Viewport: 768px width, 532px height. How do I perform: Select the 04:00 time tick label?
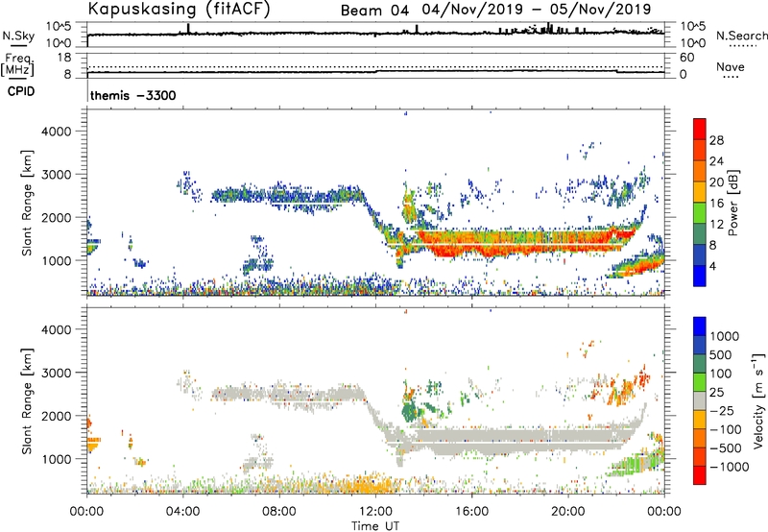tap(182, 512)
